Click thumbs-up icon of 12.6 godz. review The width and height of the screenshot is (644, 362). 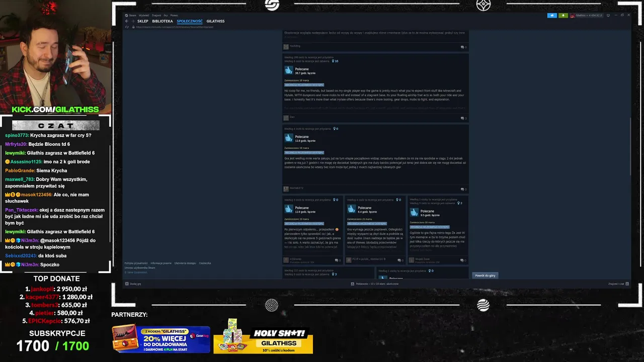[x=288, y=209]
